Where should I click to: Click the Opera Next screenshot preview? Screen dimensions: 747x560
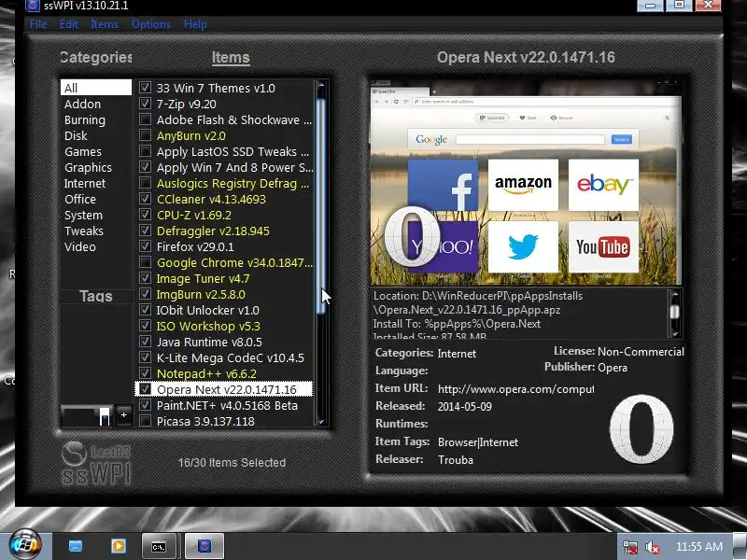[526, 183]
